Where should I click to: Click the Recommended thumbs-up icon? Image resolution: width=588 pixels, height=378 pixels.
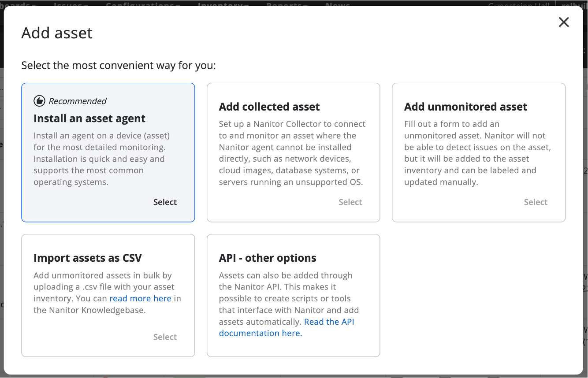coord(39,101)
